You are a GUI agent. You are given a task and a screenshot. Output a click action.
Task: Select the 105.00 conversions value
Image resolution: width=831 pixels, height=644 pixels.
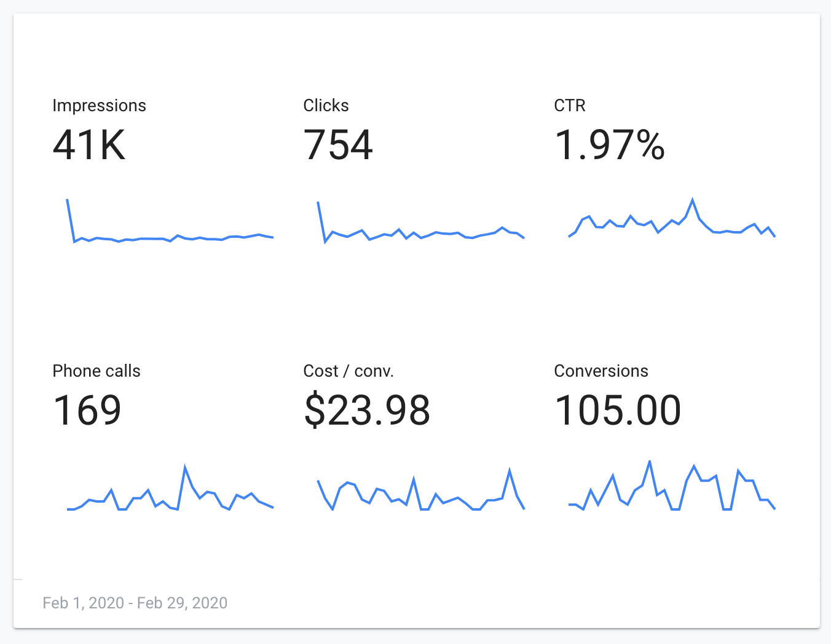click(618, 410)
